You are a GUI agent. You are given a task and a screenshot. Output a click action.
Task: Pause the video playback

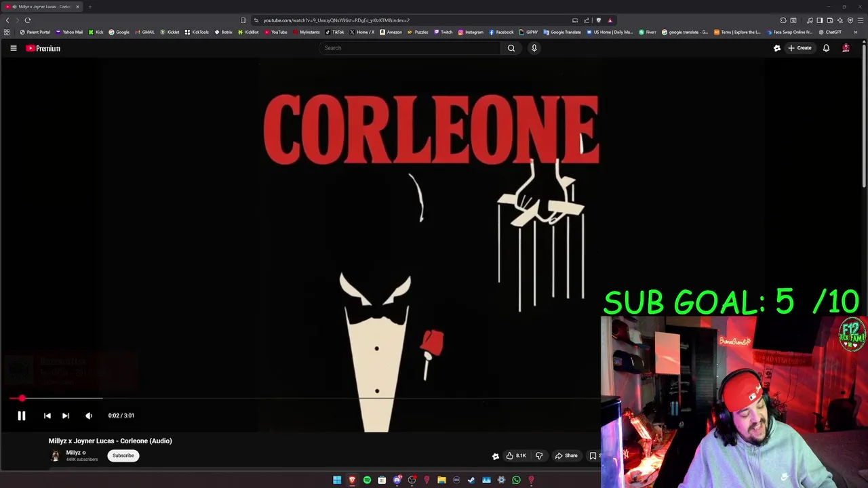21,415
